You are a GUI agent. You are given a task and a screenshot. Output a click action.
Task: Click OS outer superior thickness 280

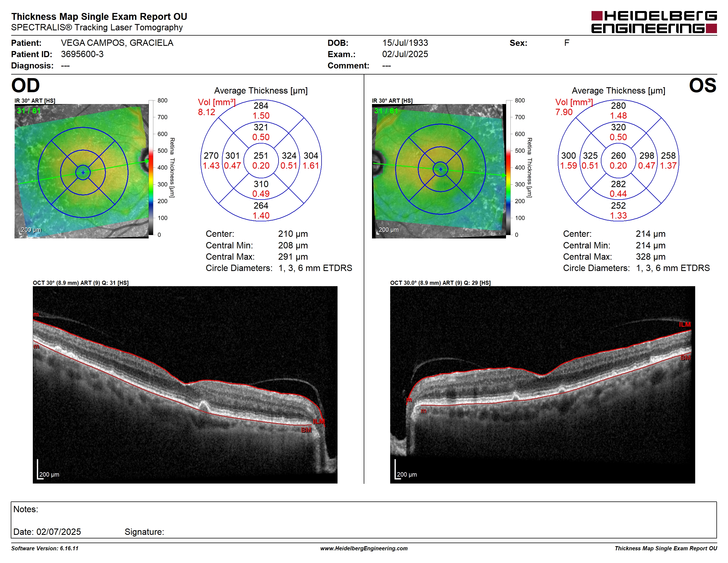(618, 106)
